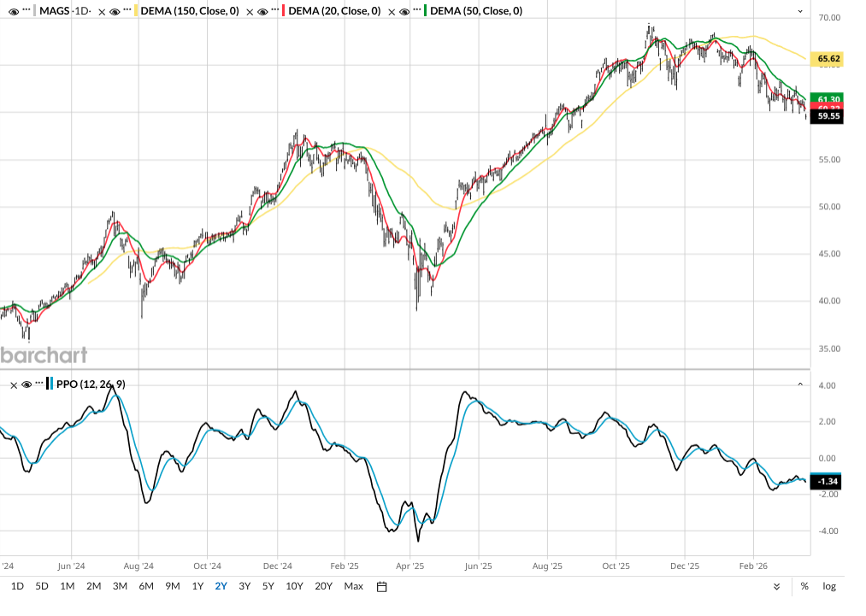Open DEMA 150 options dots menu
The height and width of the screenshot is (616, 866).
point(127,10)
